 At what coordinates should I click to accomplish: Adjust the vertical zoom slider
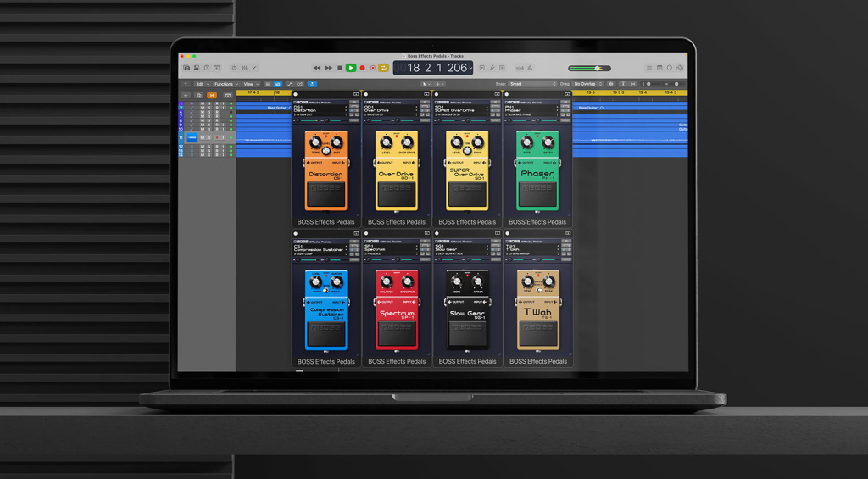(652, 84)
